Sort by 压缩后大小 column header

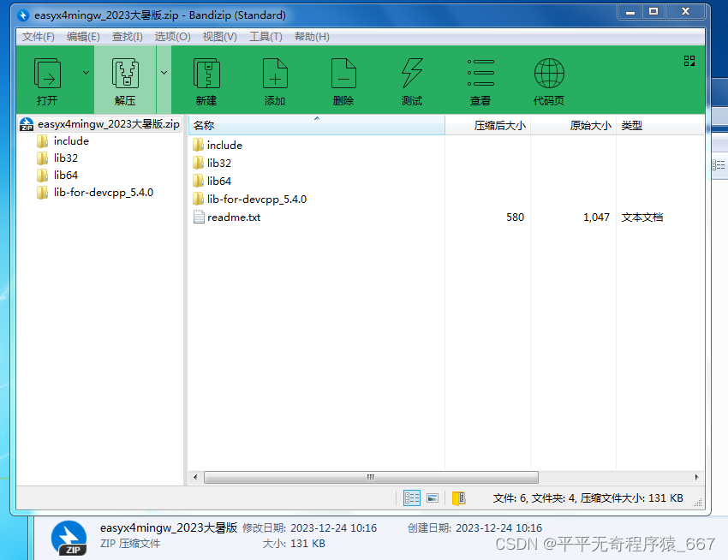pyautogui.click(x=487, y=125)
